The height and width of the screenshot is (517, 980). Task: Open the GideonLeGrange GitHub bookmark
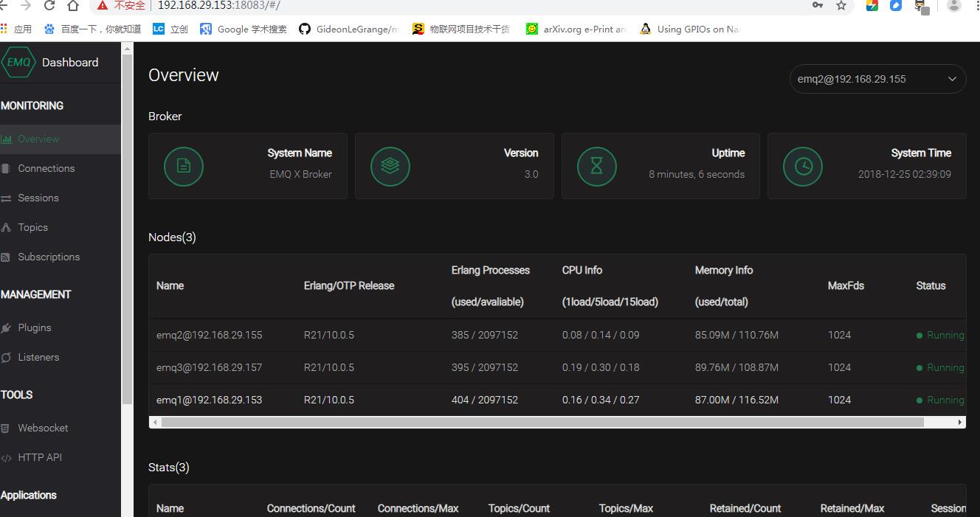[x=349, y=30]
